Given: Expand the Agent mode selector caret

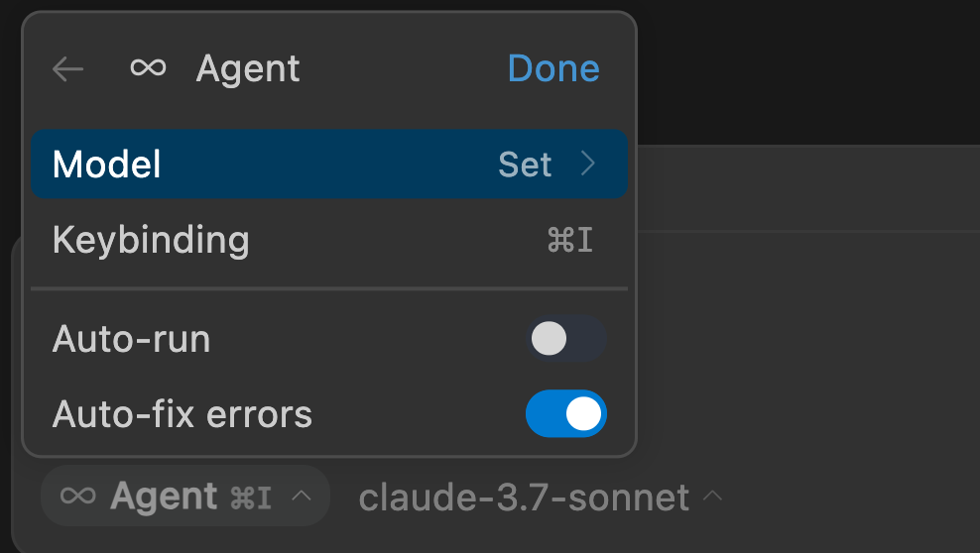Looking at the screenshot, I should 303,496.
